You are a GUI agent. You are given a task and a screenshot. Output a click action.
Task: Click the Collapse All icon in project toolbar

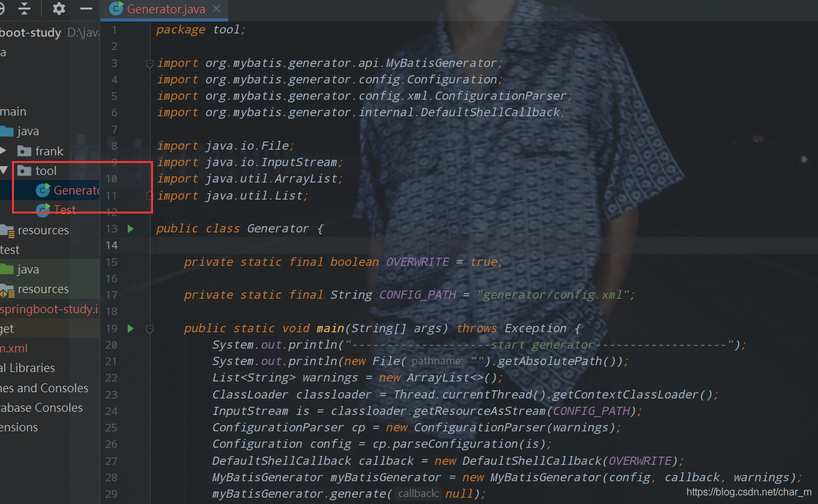[25, 8]
